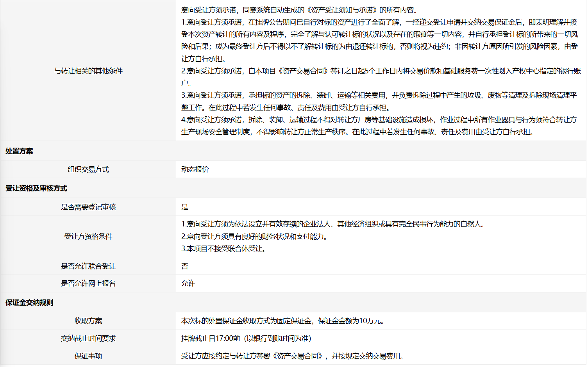Viewport: 588px width, 367px height.
Task: Click the 允许 value for online registration
Action: point(188,283)
